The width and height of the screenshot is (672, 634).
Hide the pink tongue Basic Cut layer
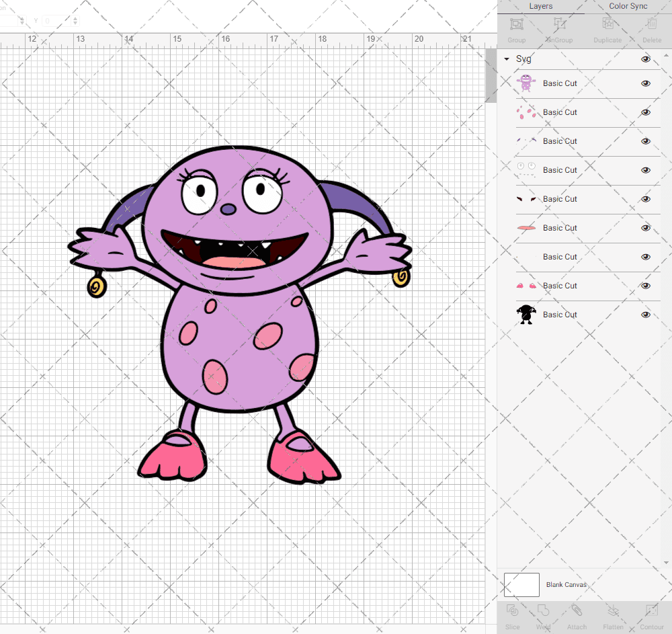[x=645, y=228]
